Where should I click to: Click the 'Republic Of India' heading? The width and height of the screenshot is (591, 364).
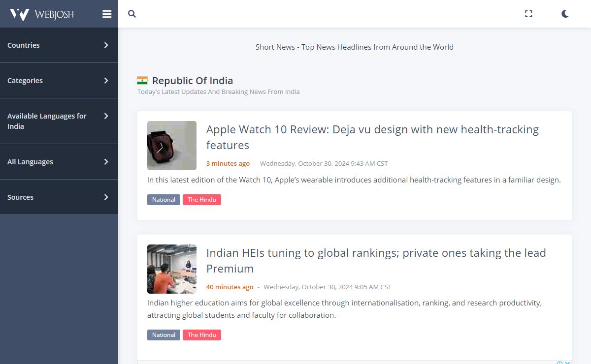click(x=193, y=81)
